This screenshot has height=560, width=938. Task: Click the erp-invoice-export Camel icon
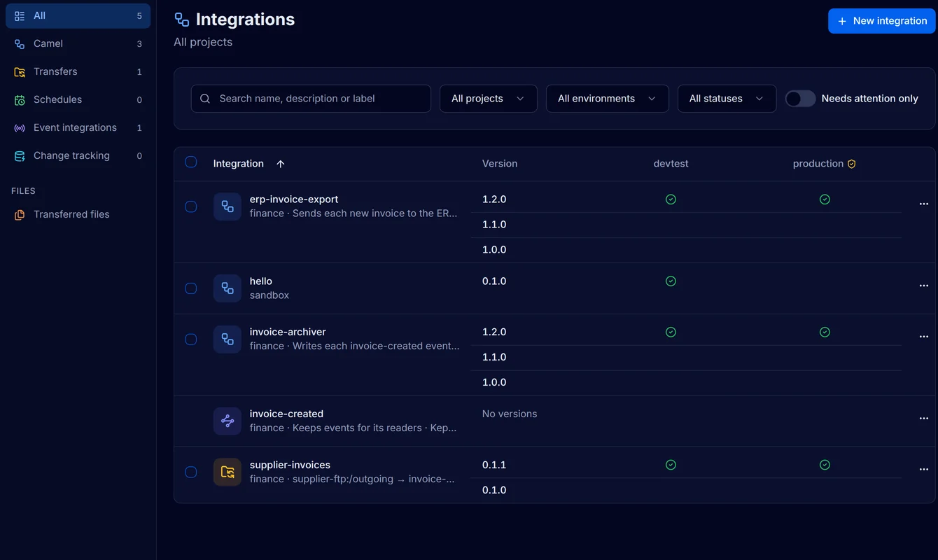click(227, 206)
